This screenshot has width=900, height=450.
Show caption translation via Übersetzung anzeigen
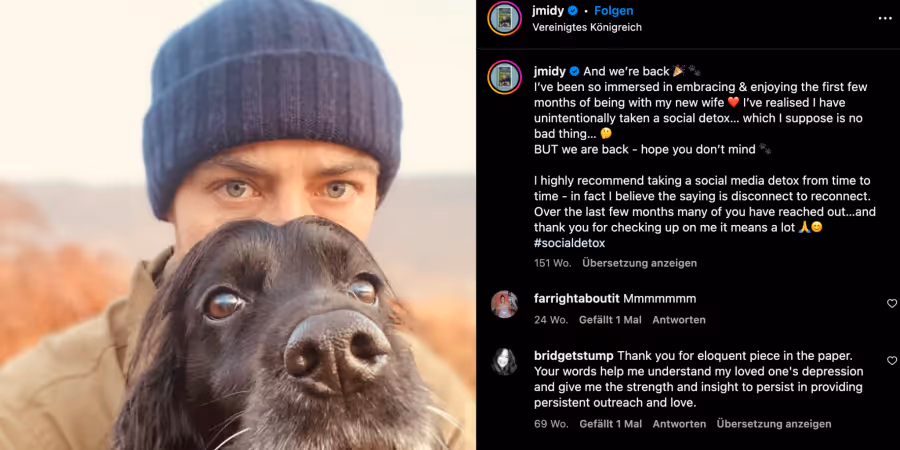639,263
